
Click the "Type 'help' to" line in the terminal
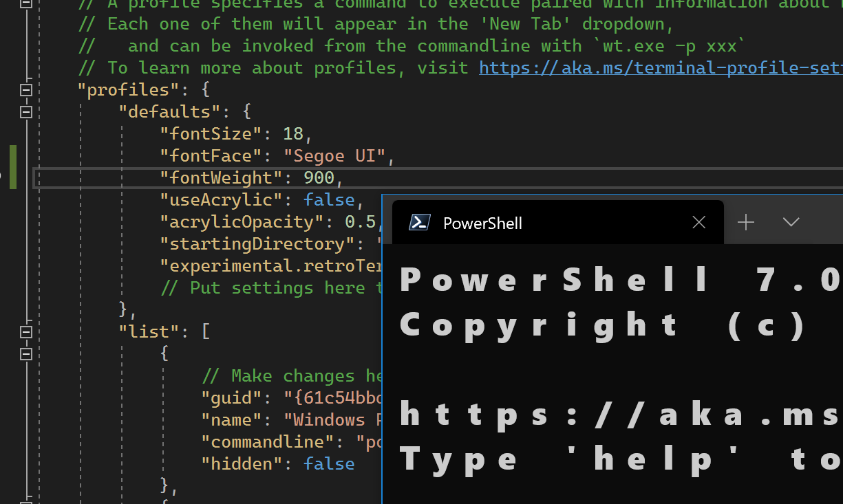(620, 459)
